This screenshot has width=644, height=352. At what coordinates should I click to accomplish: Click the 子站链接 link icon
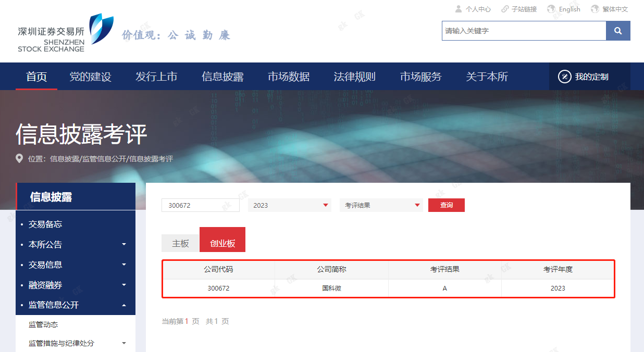click(503, 8)
